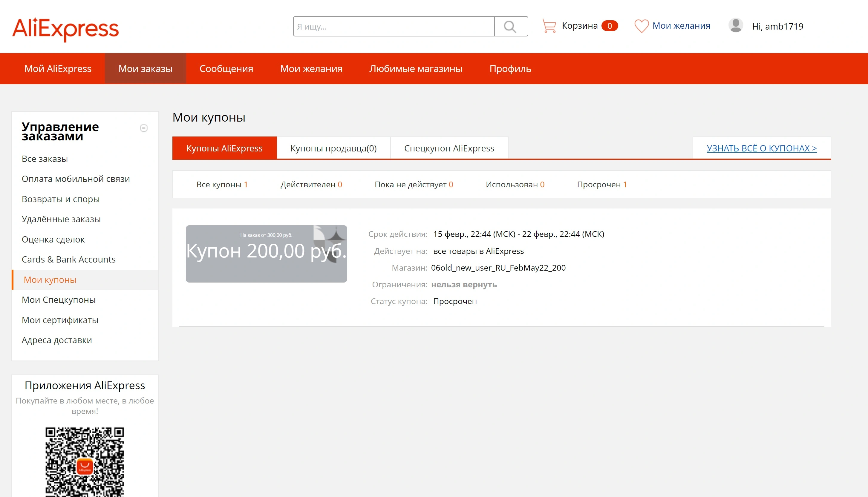The width and height of the screenshot is (868, 497).
Task: Open Мой AliExpress in navigation bar
Action: pos(58,69)
